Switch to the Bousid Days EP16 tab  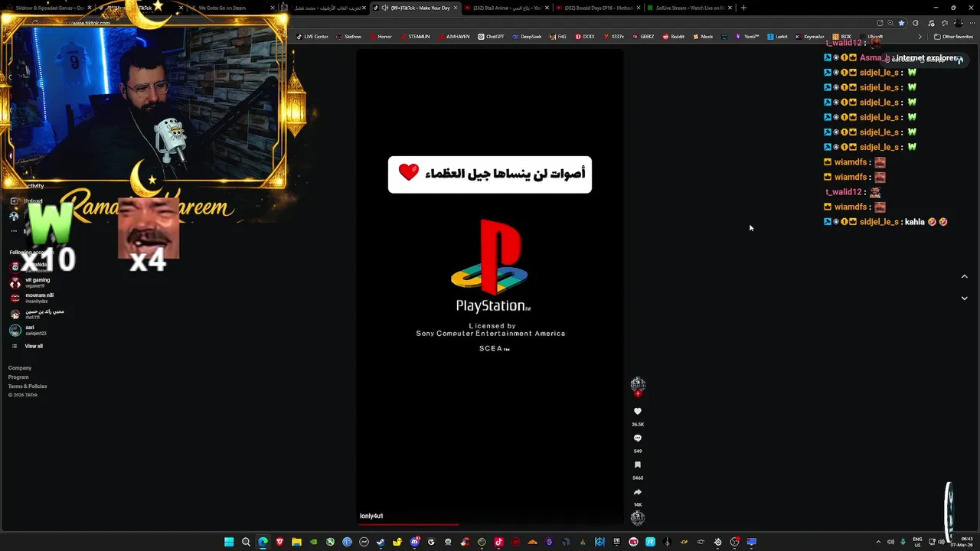598,8
